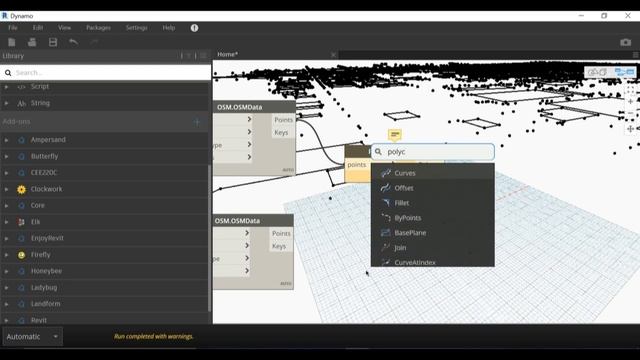This screenshot has height=360, width=640.
Task: Click the Save toolbar icon
Action: pos(53,42)
